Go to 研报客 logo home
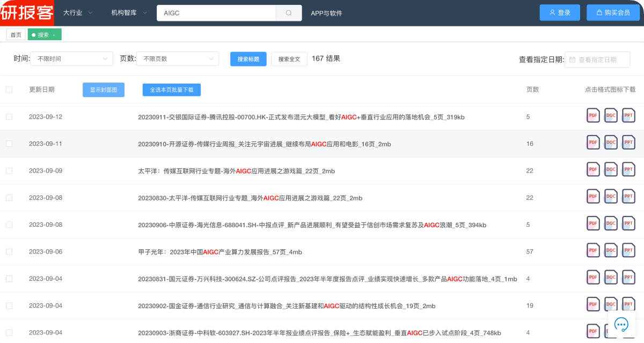644x343 pixels. click(x=27, y=13)
